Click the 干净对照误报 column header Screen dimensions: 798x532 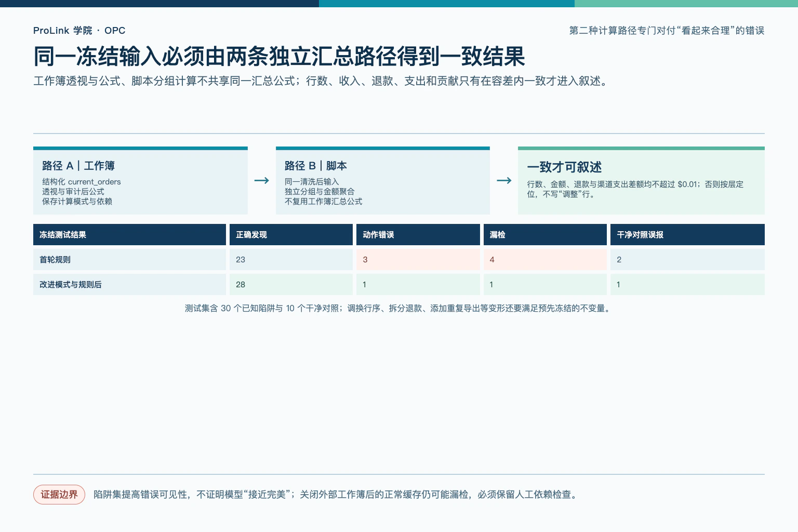(x=687, y=235)
